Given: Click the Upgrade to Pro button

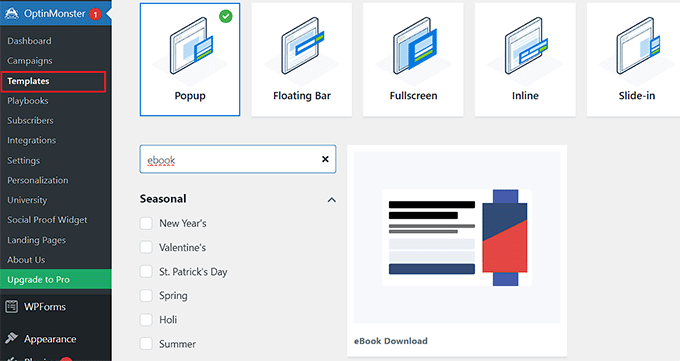Looking at the screenshot, I should click(56, 279).
